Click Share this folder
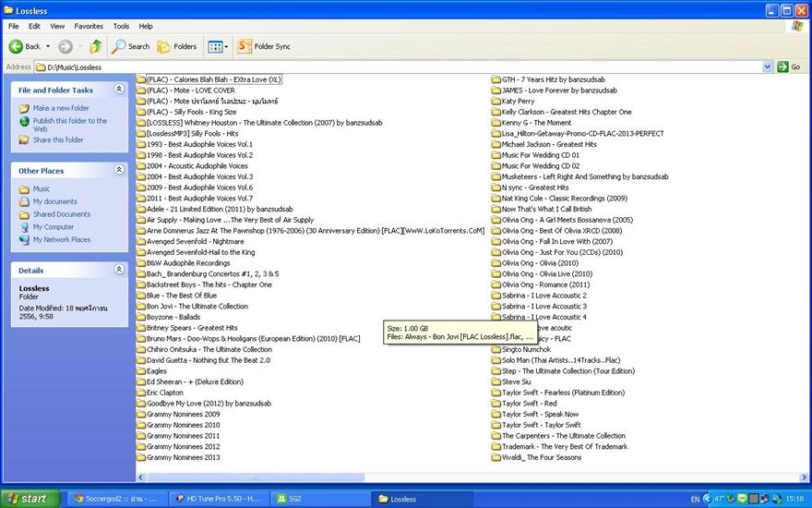 [58, 140]
